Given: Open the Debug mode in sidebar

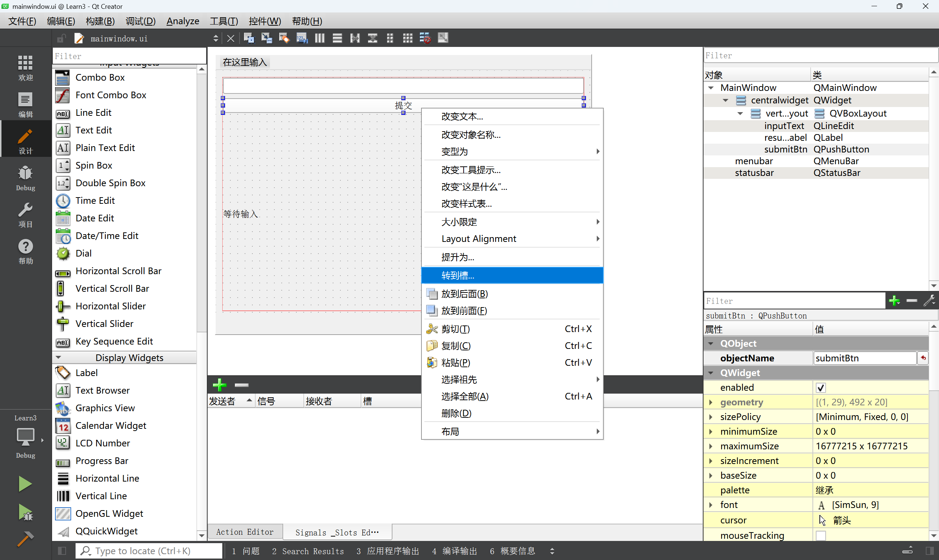Looking at the screenshot, I should (25, 178).
